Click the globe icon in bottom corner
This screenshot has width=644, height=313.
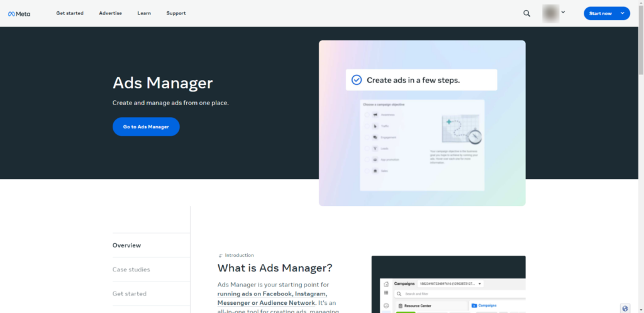tap(625, 308)
